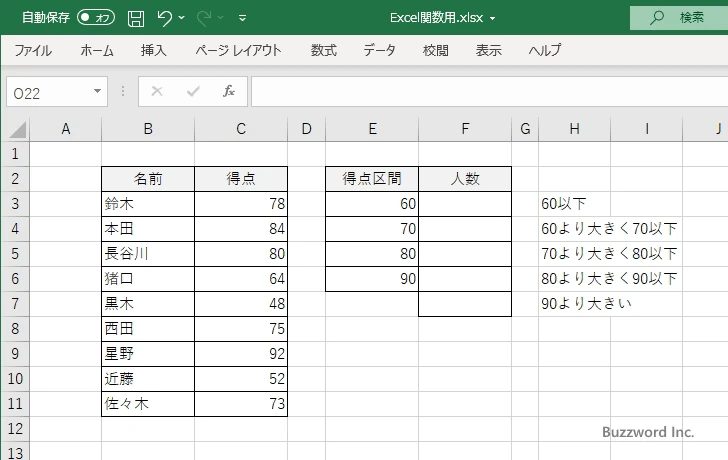Toggle the 自動保存 AutoSave switch
Viewport: 728px width, 460px height.
(x=96, y=18)
